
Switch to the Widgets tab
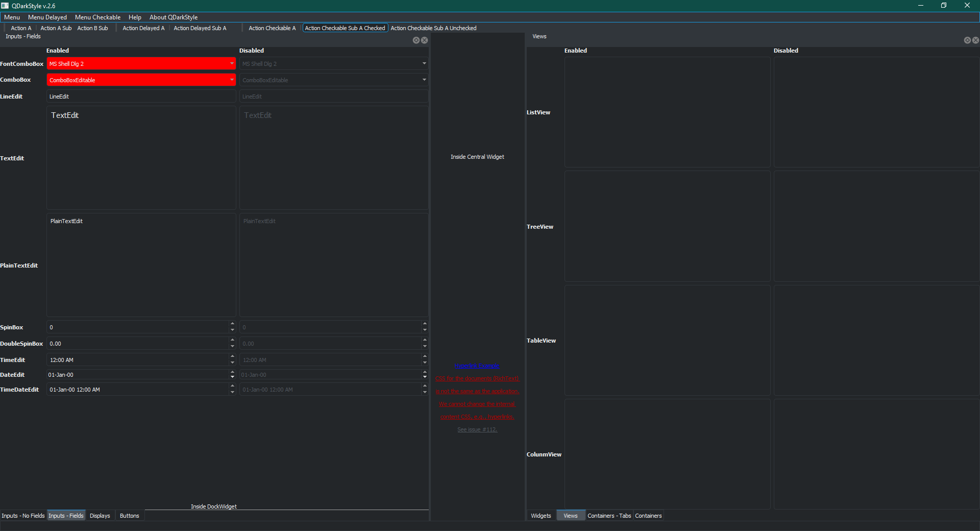click(541, 516)
